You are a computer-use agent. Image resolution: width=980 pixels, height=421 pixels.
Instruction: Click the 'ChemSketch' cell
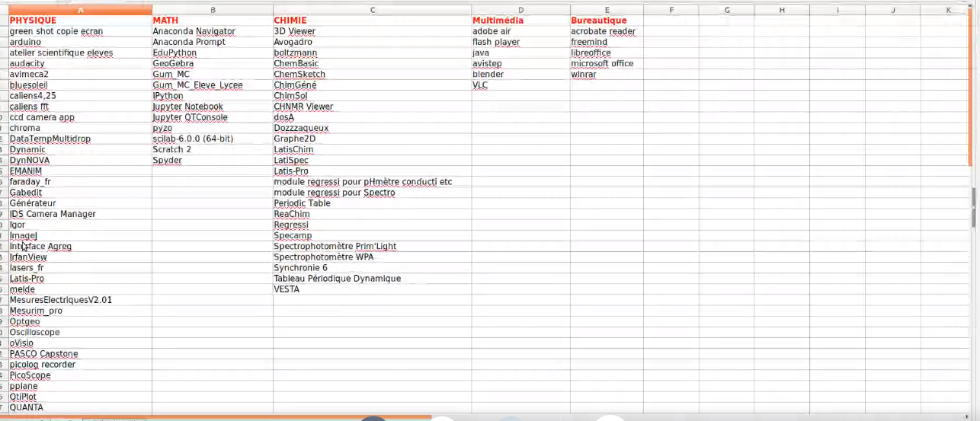click(x=372, y=75)
